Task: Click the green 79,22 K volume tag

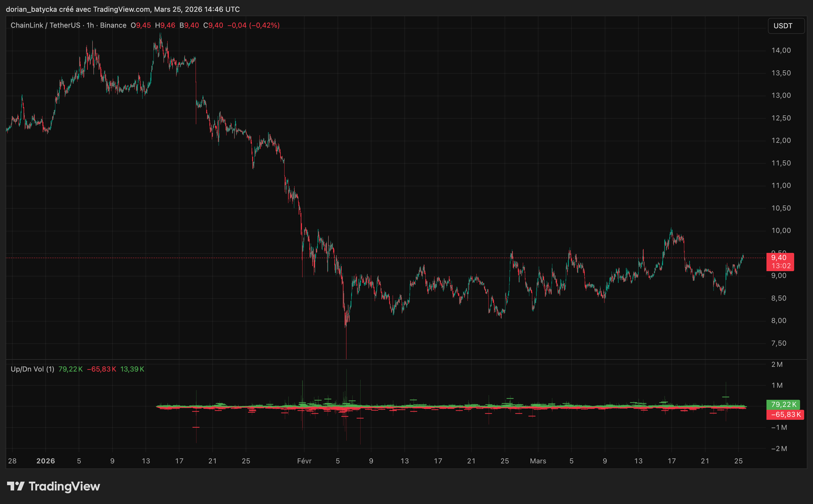Action: (784, 404)
